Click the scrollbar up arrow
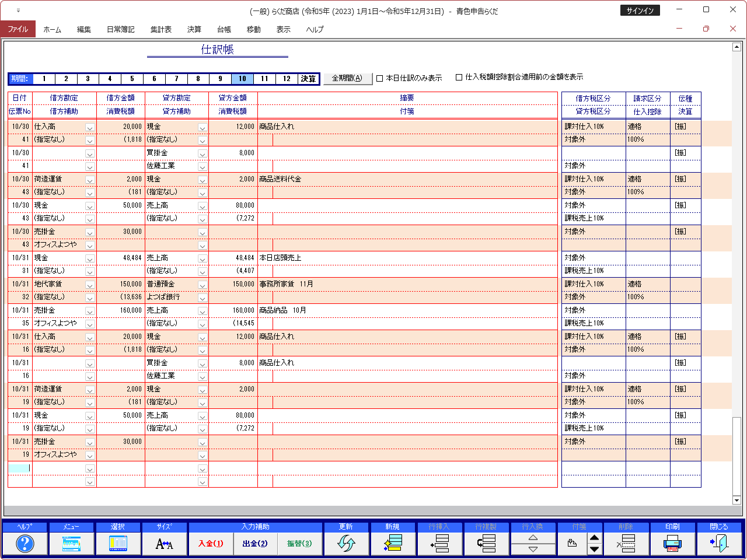The image size is (747, 560). click(736, 47)
